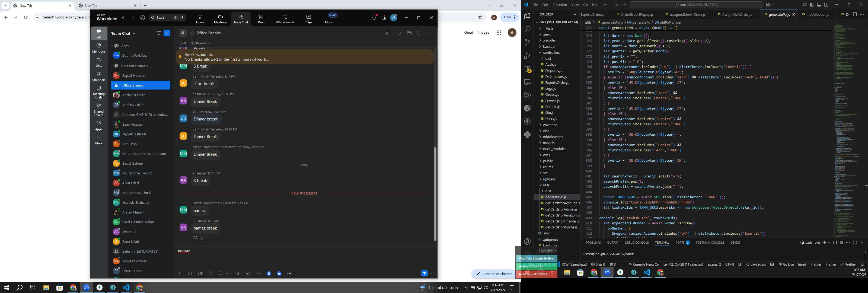Focus the chat message input field
This screenshot has width=868, height=293.
305,256
